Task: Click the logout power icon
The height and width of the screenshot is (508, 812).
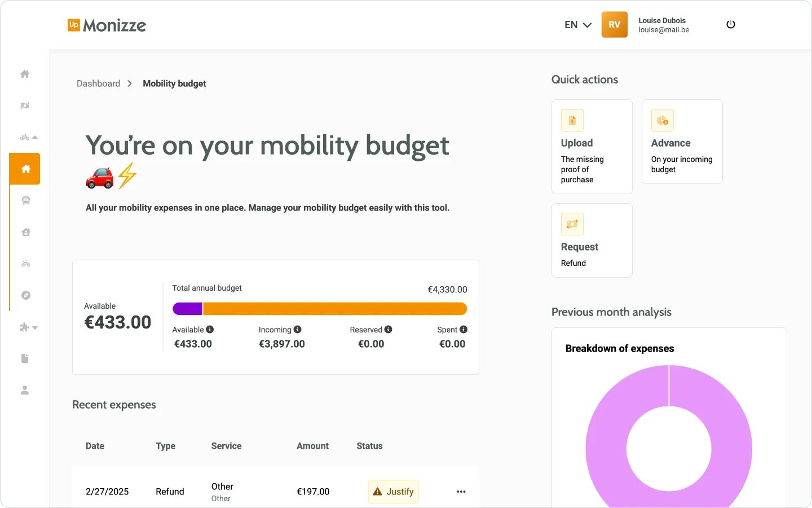Action: point(731,24)
